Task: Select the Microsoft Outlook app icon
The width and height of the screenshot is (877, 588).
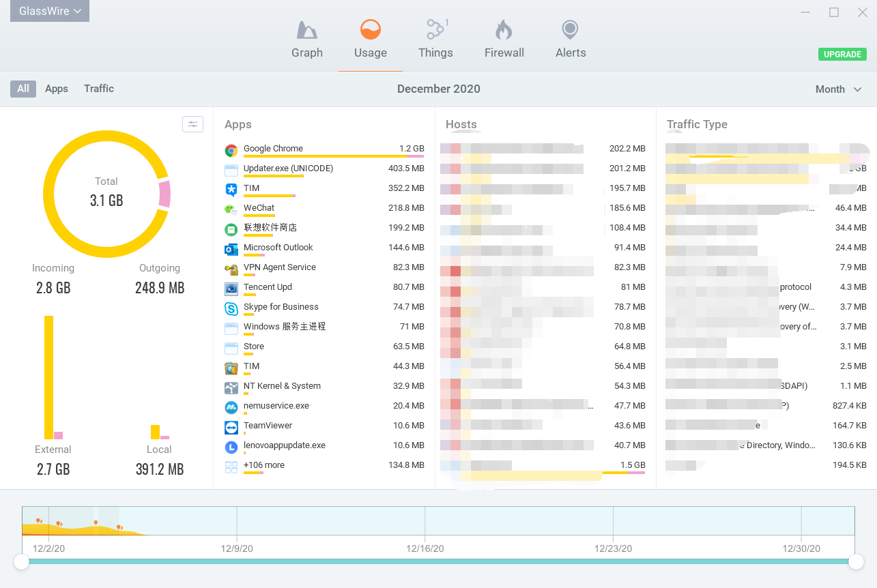Action: coord(231,249)
